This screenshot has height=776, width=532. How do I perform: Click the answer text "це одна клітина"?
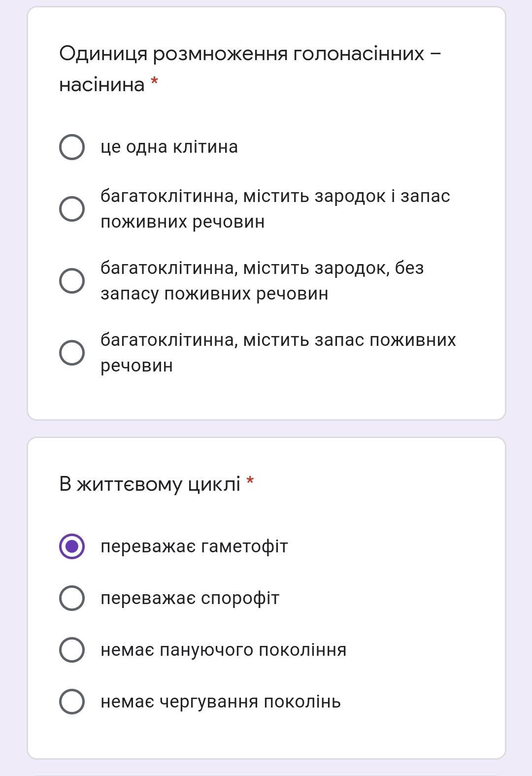[x=169, y=147]
